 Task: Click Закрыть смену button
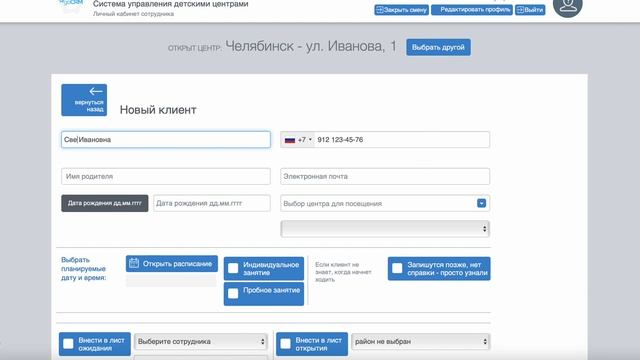coord(402,10)
